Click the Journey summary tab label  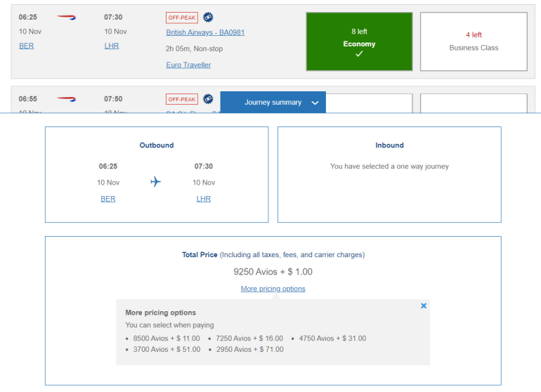[273, 103]
